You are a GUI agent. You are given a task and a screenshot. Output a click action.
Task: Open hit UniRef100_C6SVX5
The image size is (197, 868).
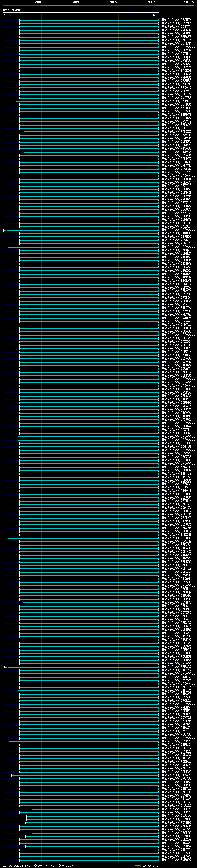point(177,23)
